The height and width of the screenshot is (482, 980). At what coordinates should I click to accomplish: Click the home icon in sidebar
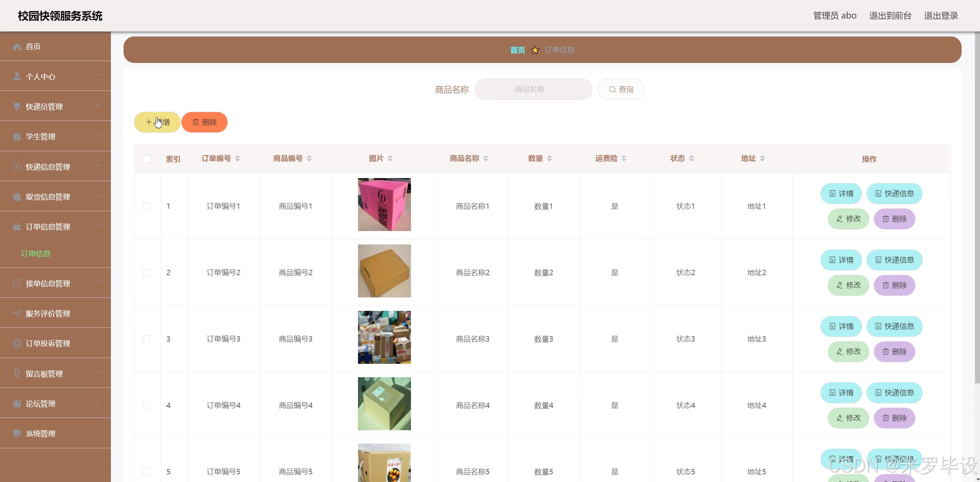[x=17, y=47]
